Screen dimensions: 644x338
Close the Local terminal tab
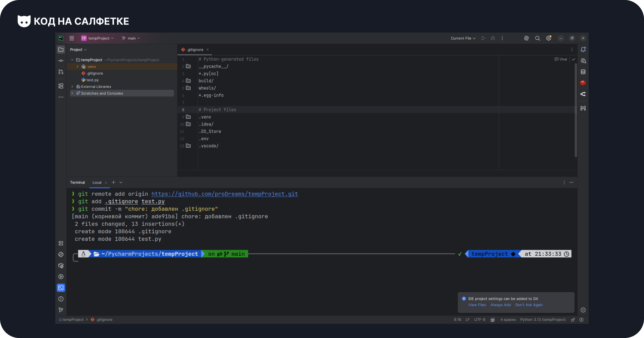tap(106, 183)
